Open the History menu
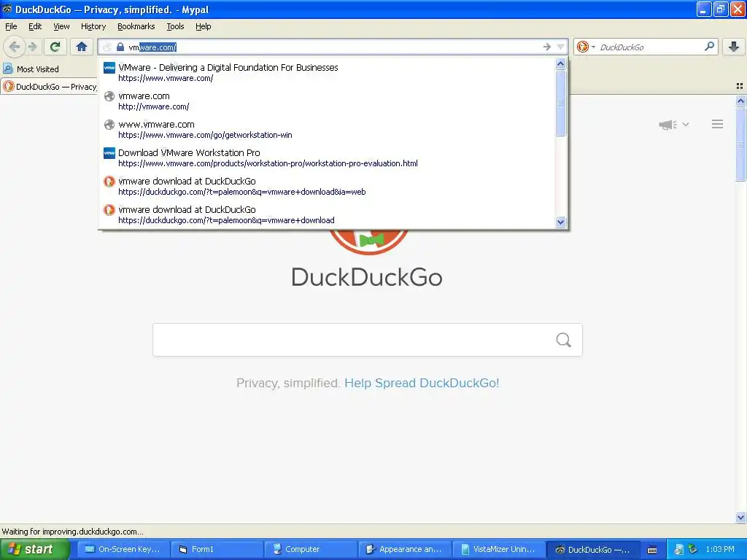Image resolution: width=747 pixels, height=560 pixels. click(x=93, y=27)
